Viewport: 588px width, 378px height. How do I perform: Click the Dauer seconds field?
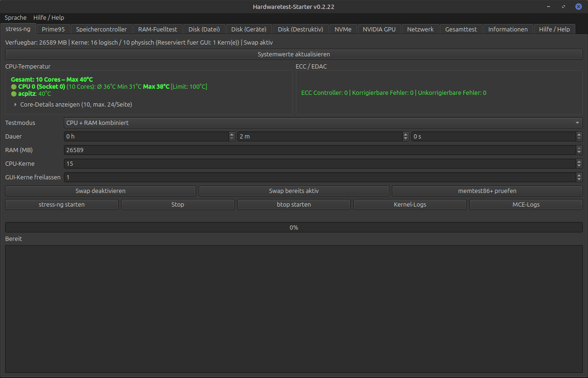point(494,137)
